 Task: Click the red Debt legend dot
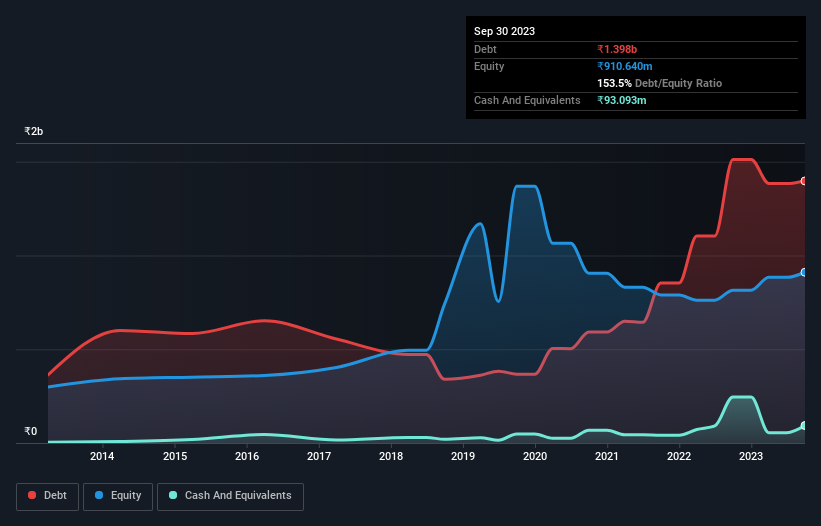click(32, 495)
